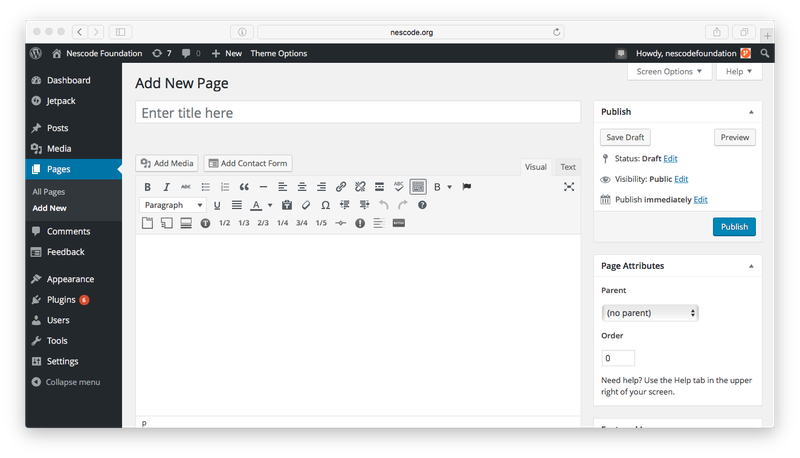
Task: Click the flag icon in toolbar
Action: (x=466, y=187)
